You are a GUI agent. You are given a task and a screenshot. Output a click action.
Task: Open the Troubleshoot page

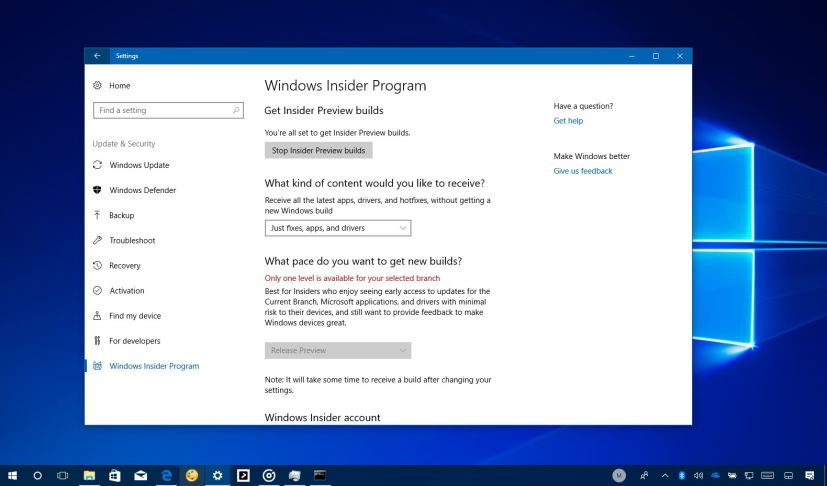click(x=132, y=240)
